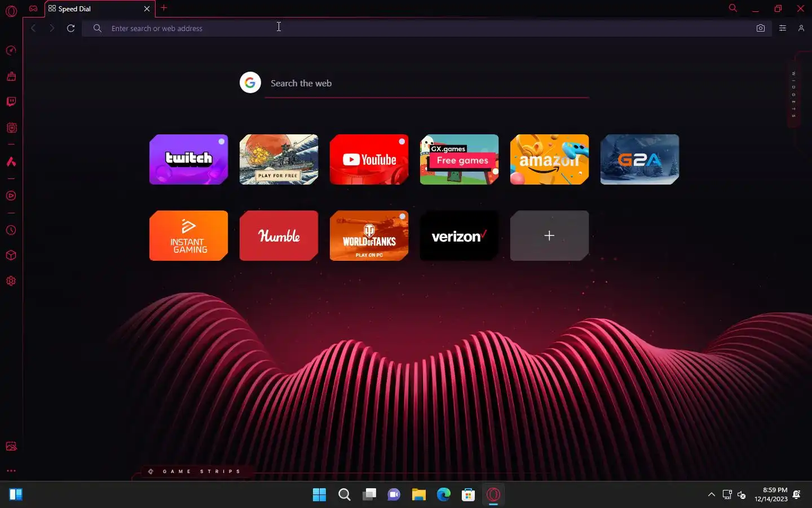Open the Amazon speed dial tile
The image size is (812, 508).
click(x=549, y=159)
